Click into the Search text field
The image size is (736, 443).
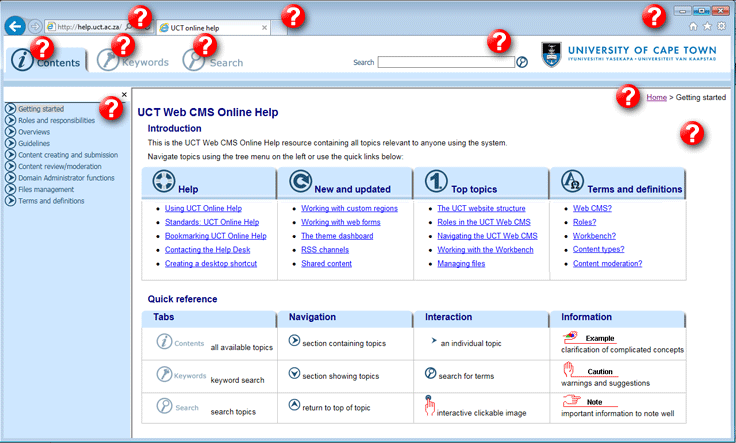click(x=445, y=62)
